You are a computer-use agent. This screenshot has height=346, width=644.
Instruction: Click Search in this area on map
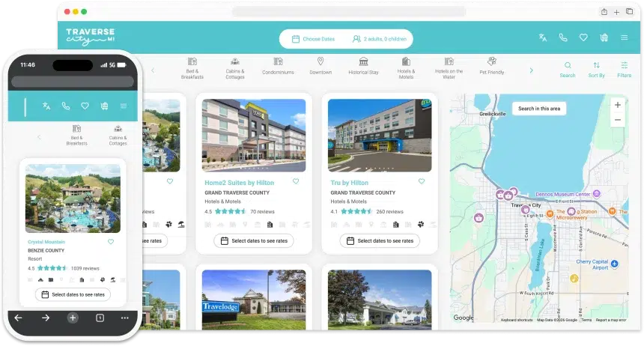539,109
